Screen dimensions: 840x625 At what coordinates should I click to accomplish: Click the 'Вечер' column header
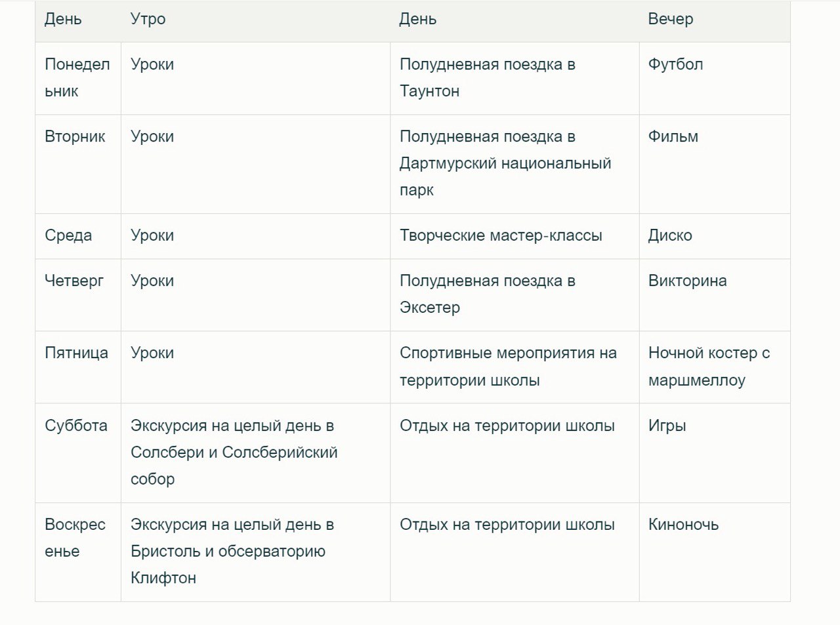(x=715, y=20)
